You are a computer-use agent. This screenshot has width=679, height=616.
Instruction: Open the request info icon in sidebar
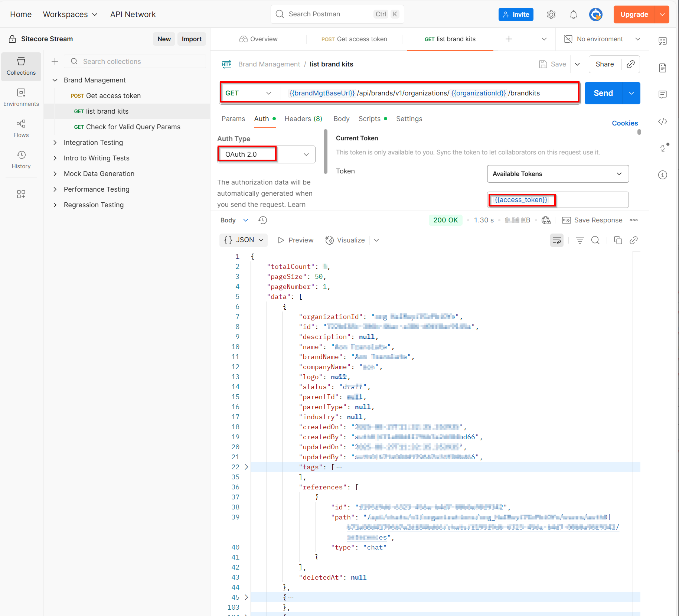[x=663, y=175]
